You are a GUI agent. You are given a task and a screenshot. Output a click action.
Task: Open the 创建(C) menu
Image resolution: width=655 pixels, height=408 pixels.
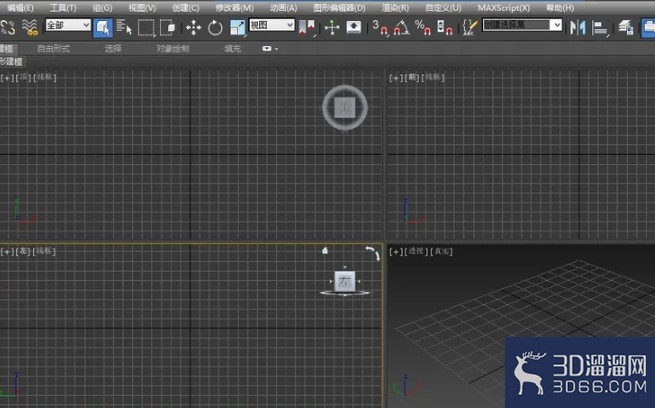pos(185,8)
